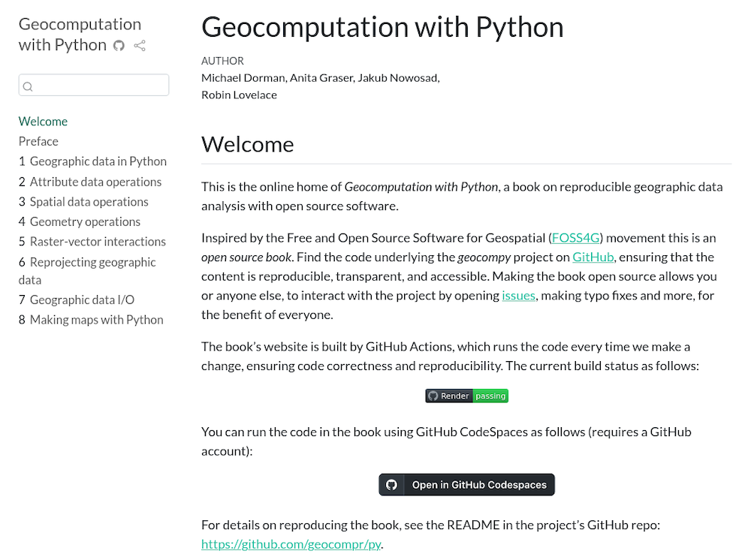The height and width of the screenshot is (560, 751).
Task: Navigate to Spatial data operations
Action: click(x=83, y=202)
